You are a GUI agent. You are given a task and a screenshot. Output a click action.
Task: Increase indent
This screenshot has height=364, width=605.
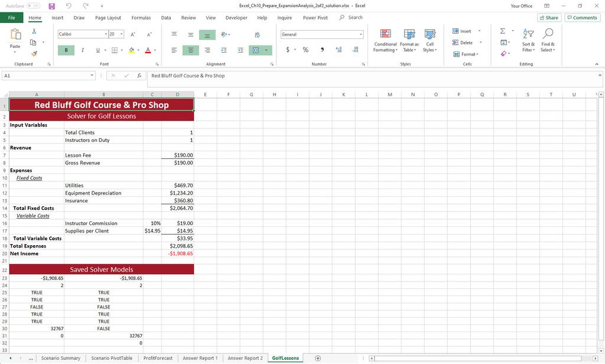coord(240,50)
